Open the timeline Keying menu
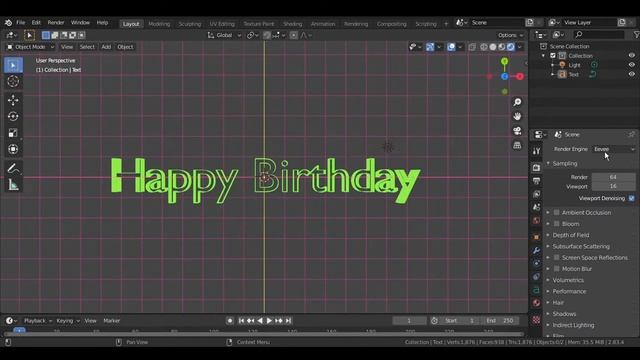Screen dimensions: 640x360 point(67,321)
